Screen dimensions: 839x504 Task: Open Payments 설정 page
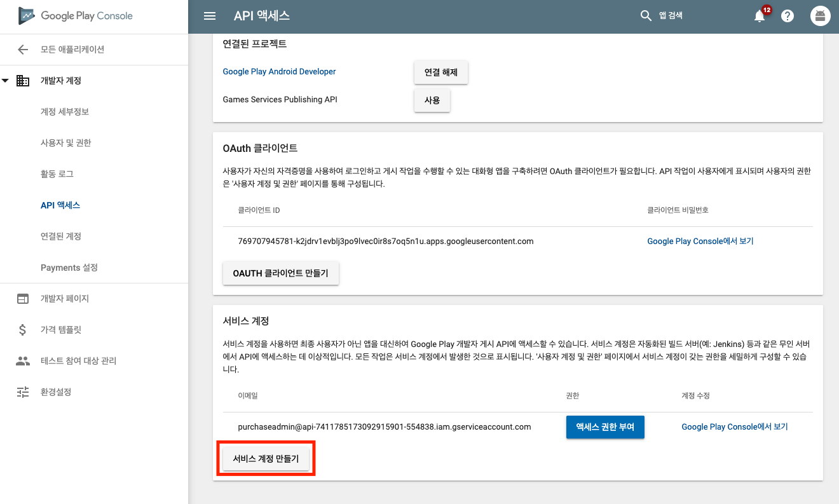click(69, 268)
